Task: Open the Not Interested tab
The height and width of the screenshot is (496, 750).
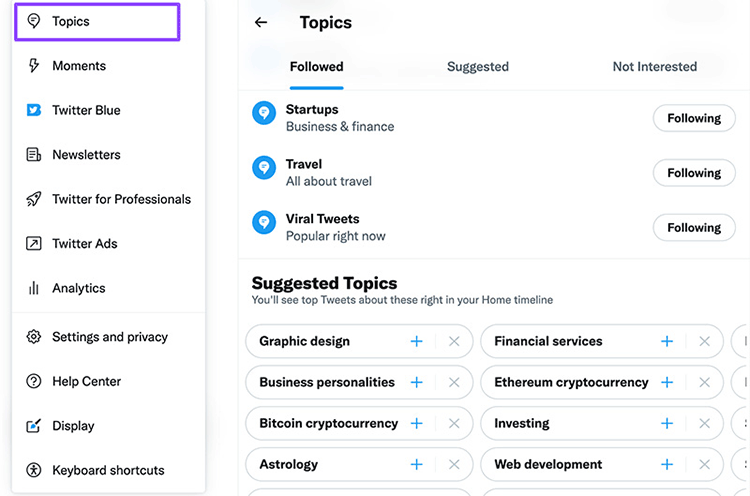Action: tap(654, 67)
